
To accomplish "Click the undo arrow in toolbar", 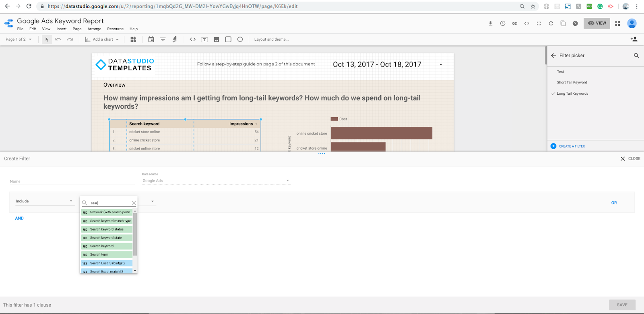I will (x=58, y=40).
